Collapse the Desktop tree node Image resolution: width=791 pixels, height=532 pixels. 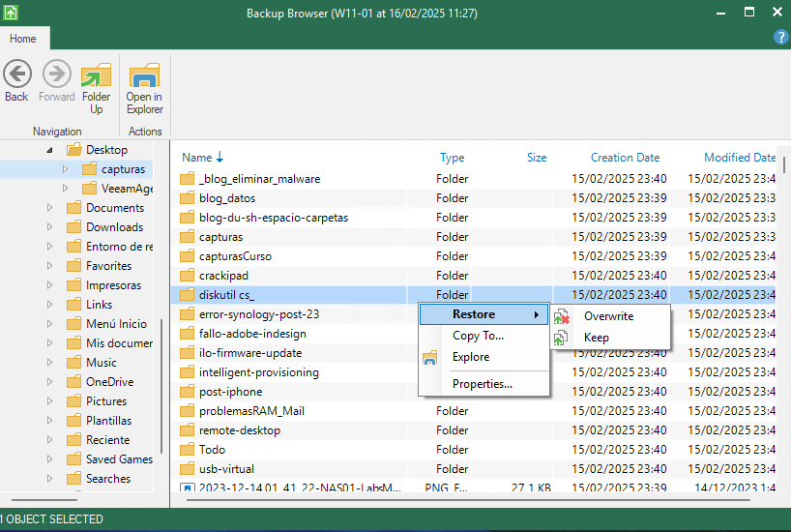(49, 150)
